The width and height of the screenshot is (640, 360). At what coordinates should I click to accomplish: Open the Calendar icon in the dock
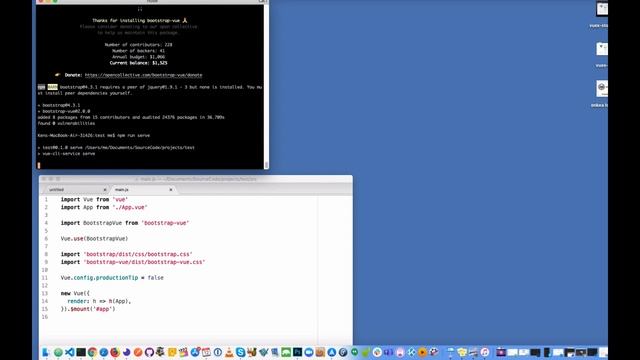click(x=207, y=352)
